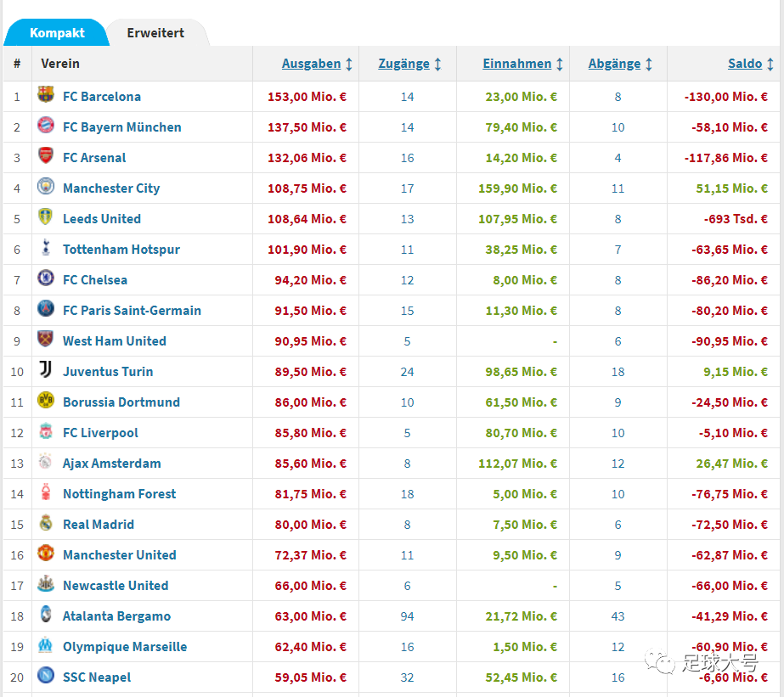This screenshot has width=784, height=697.
Task: Open the SSC Neapel club link
Action: 97,677
